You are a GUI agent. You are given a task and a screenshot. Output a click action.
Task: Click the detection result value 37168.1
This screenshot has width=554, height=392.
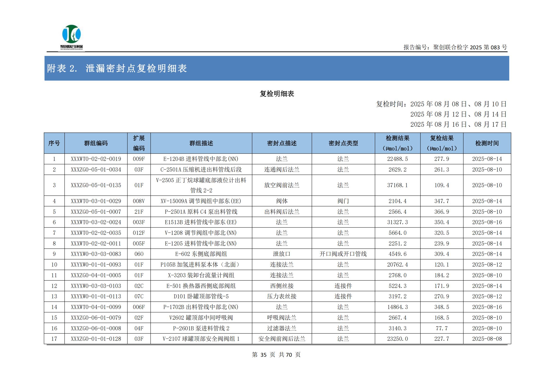coord(397,185)
